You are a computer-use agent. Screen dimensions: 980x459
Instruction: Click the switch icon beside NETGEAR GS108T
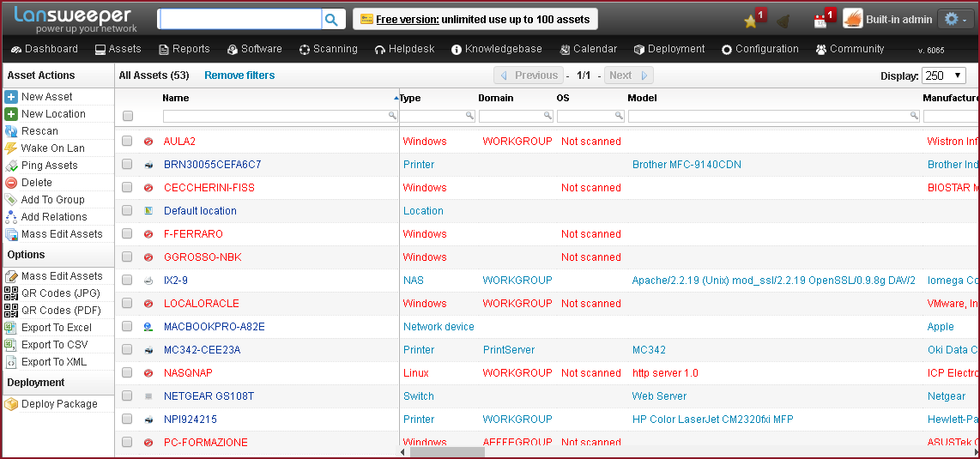148,396
